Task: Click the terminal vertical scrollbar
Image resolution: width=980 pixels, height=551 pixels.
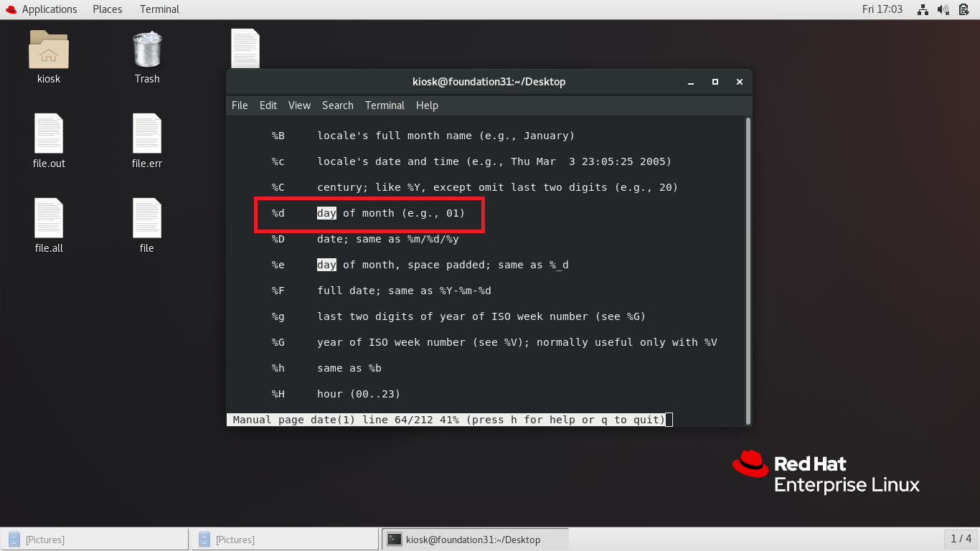Action: (x=748, y=271)
